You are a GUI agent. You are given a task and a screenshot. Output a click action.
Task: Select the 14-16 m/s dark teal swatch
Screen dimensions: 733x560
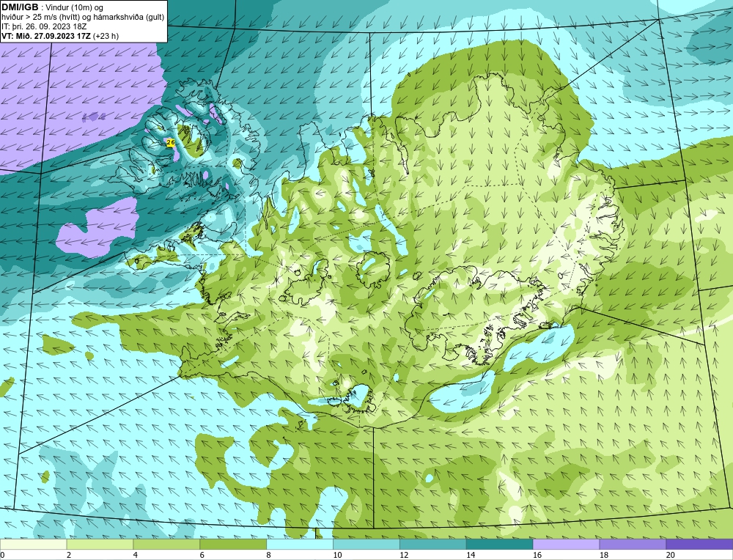500,544
